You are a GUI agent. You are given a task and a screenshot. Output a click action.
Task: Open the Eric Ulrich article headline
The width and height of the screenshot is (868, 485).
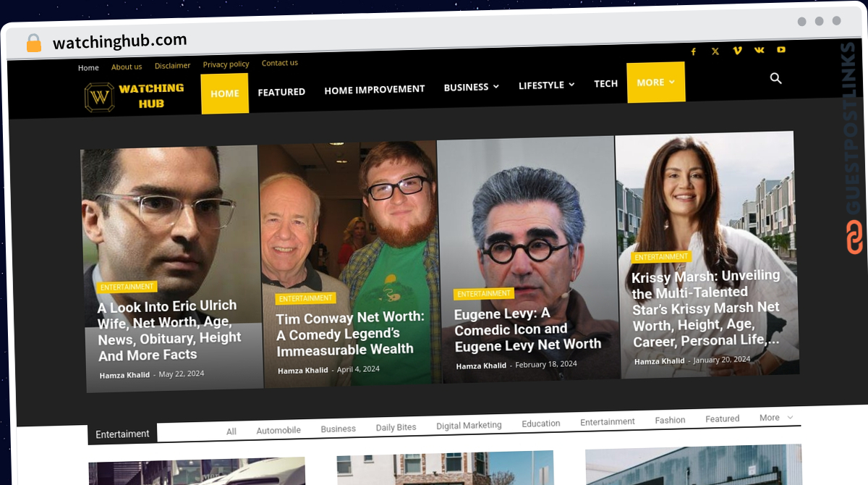coord(169,330)
